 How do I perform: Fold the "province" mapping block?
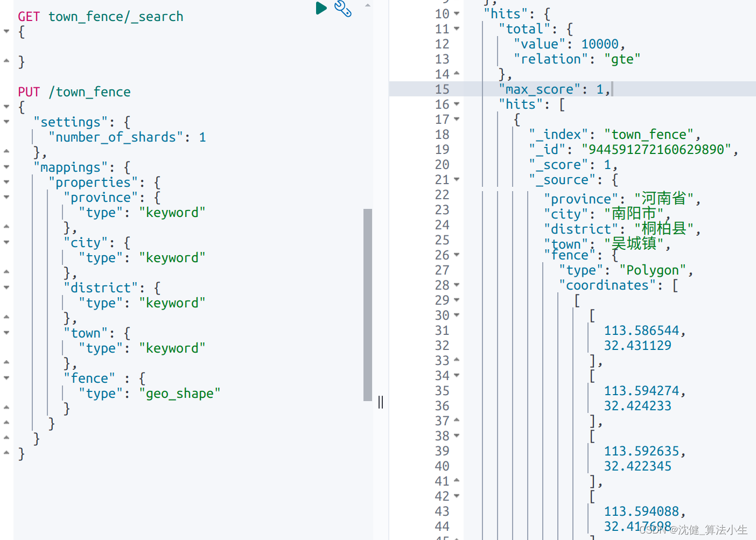coord(6,198)
